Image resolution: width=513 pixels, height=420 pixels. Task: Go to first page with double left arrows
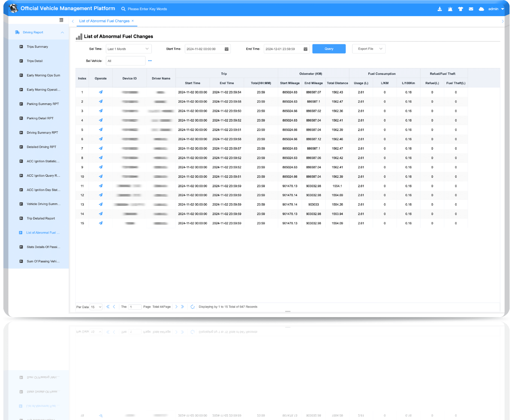(108, 307)
